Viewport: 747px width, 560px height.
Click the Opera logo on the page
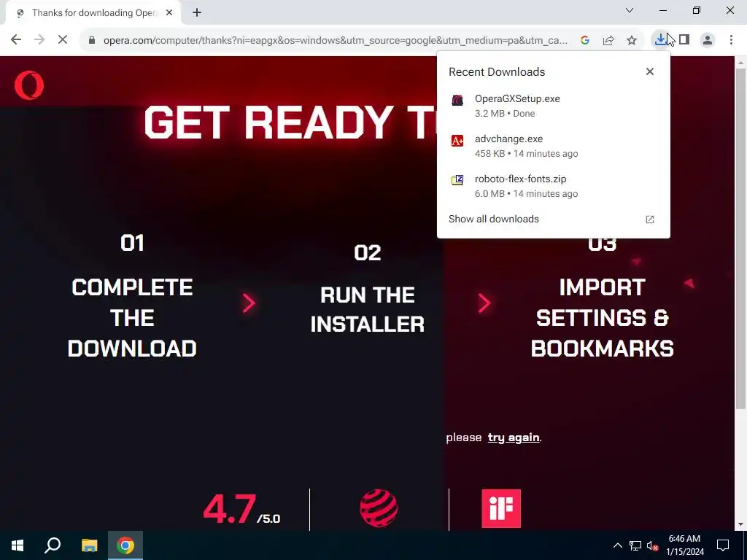tap(29, 85)
